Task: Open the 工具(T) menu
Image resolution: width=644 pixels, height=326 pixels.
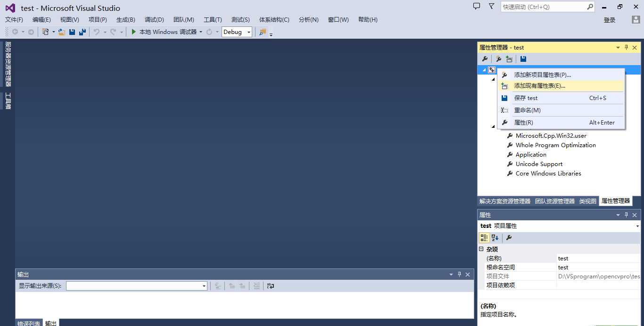Action: (213, 19)
